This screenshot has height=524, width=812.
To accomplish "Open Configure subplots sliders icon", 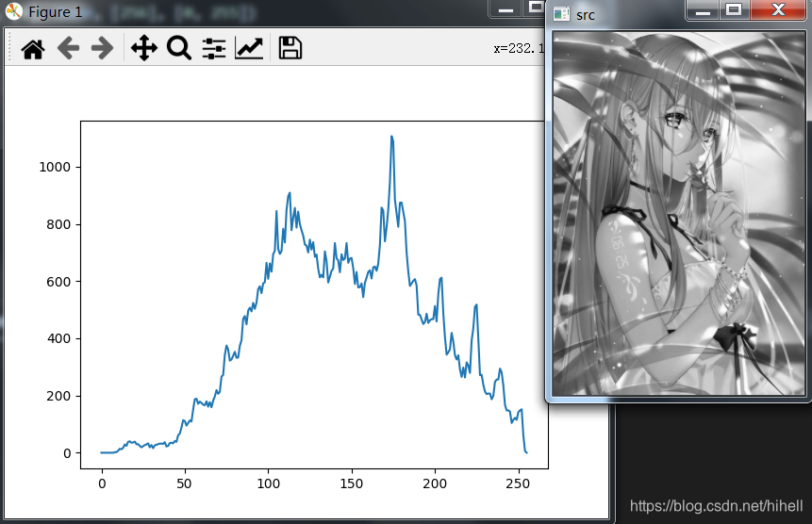I will [214, 49].
